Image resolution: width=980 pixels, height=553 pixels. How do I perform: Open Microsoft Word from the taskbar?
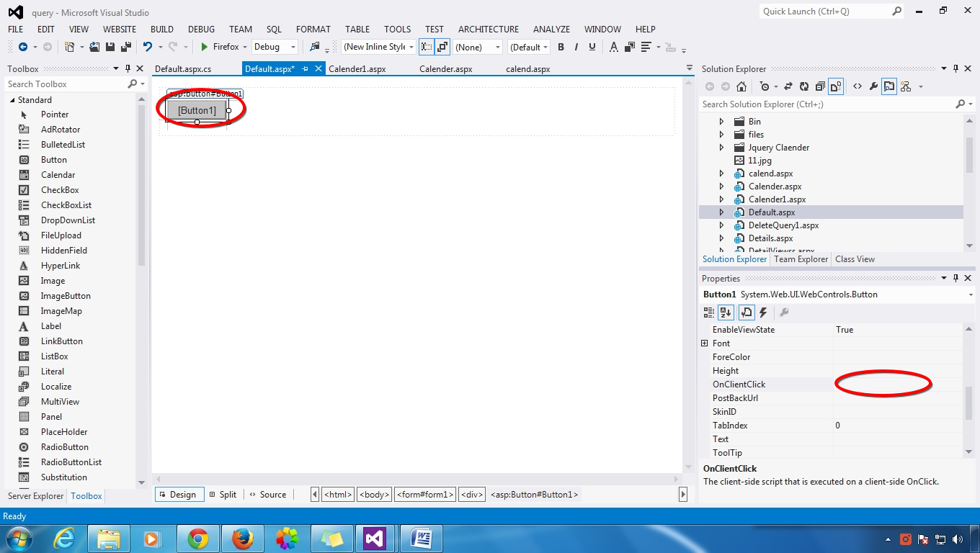point(421,539)
